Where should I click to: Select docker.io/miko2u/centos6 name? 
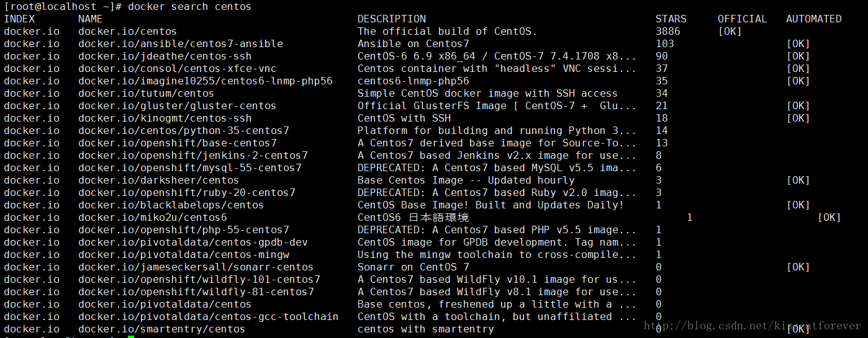153,217
